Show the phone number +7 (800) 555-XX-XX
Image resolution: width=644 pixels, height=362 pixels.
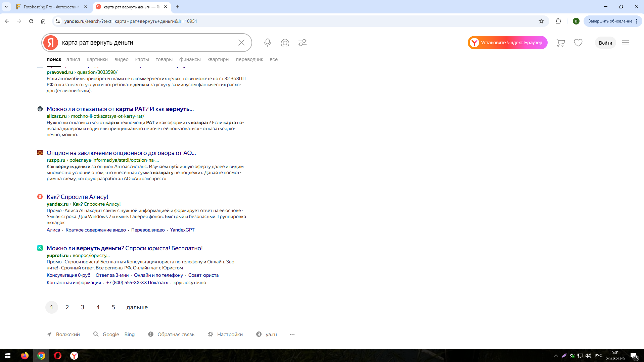point(137,282)
